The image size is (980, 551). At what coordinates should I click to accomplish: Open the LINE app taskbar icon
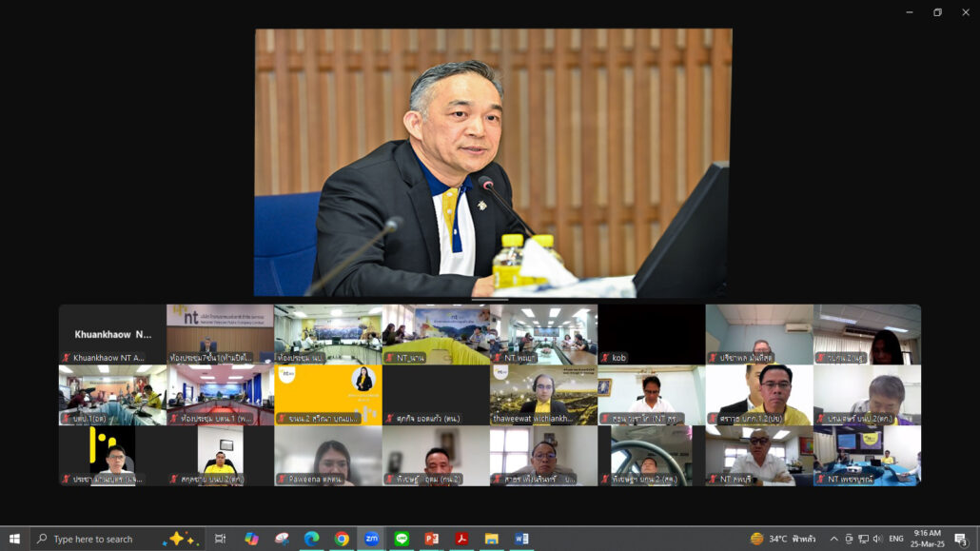402,539
